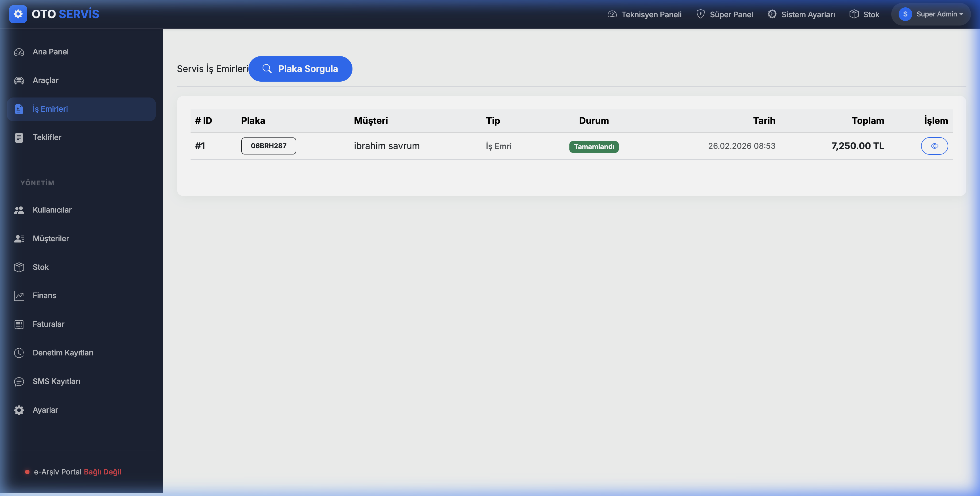
Task: Click the SMS Kayıtları chat bubble icon
Action: tap(19, 381)
